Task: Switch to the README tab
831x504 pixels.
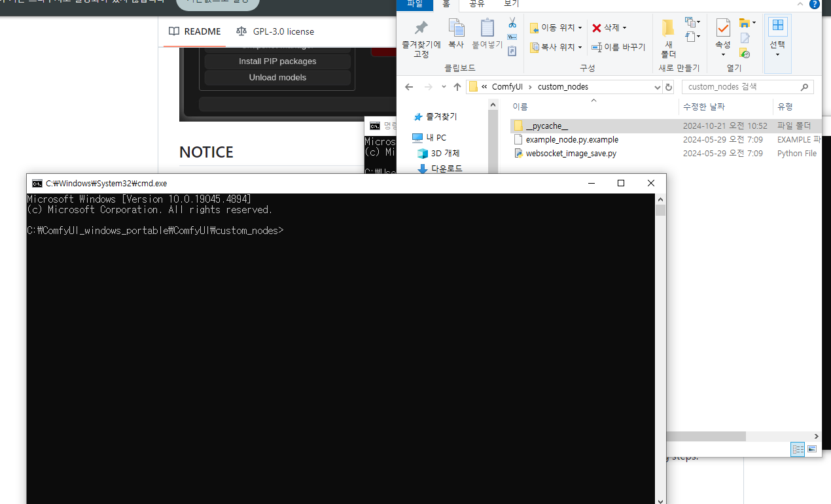Action: pos(194,31)
